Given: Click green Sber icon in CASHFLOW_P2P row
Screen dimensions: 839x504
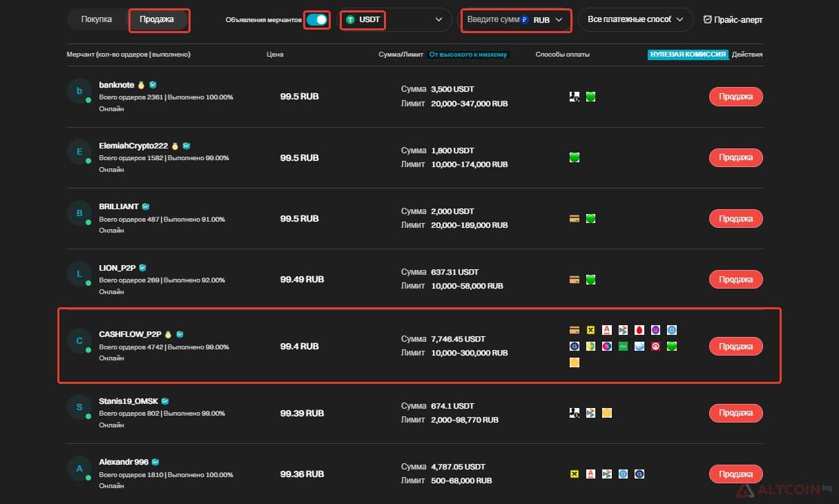Looking at the screenshot, I should [672, 346].
